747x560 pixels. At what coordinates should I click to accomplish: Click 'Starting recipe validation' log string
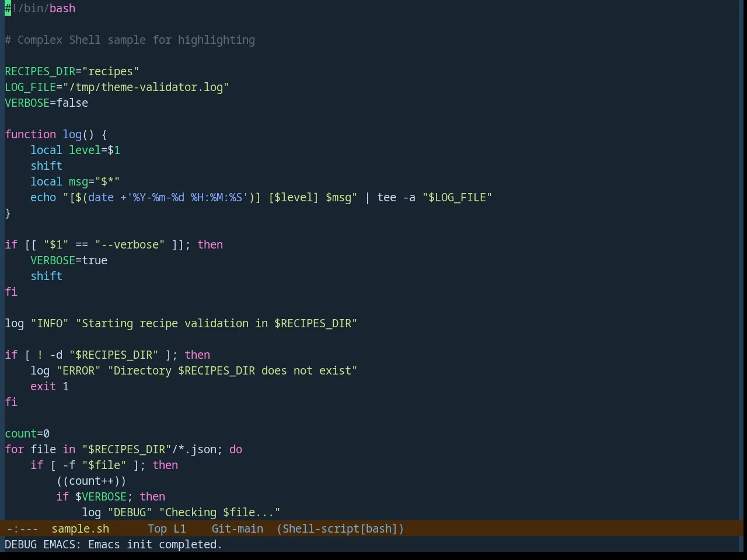[217, 323]
